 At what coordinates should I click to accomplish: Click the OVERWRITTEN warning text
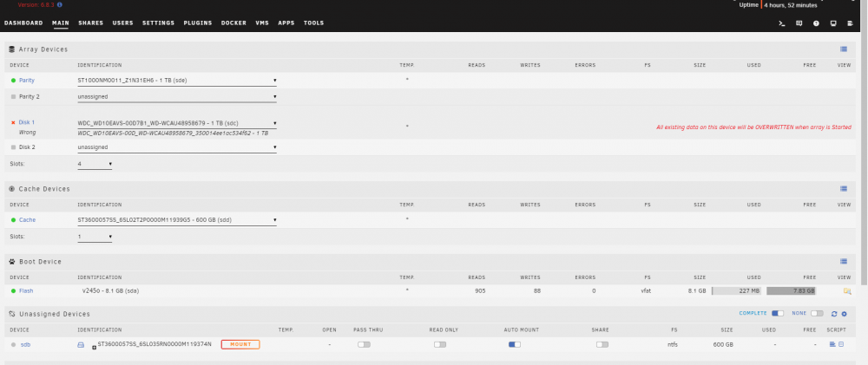tap(753, 127)
